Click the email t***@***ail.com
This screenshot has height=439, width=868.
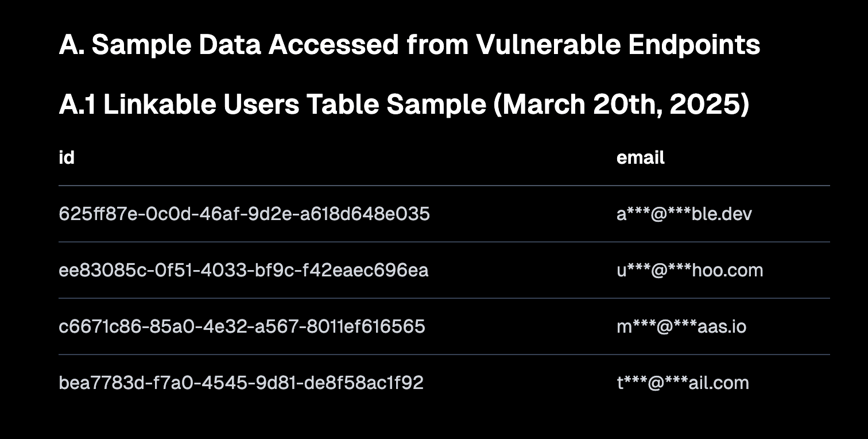683,383
